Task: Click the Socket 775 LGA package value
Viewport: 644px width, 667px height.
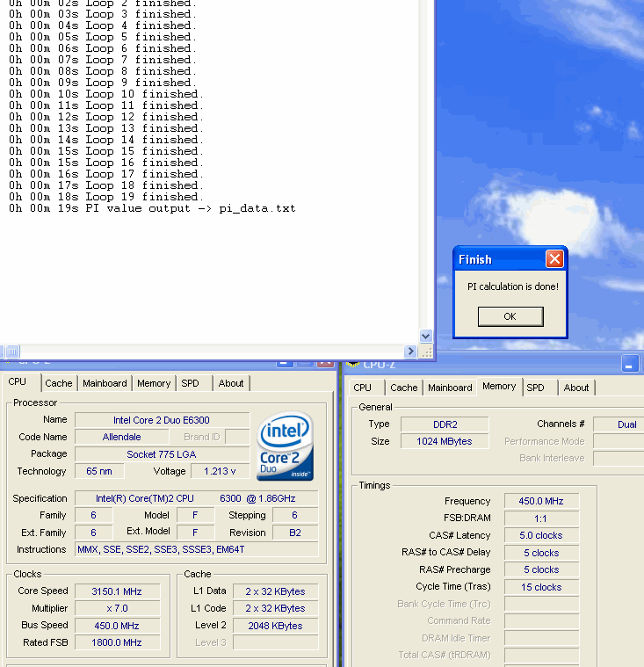Action: click(162, 454)
